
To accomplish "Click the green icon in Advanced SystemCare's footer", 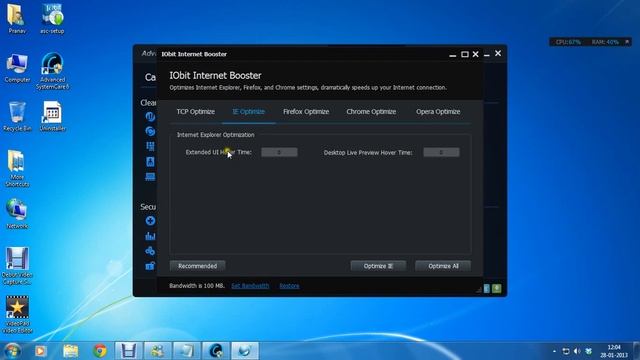I will tap(497, 289).
